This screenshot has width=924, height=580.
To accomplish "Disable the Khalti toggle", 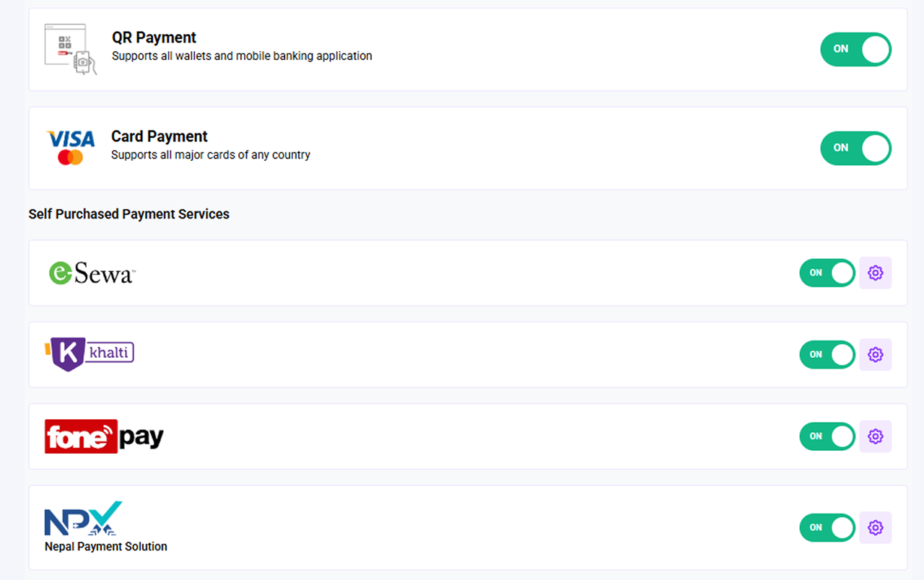I will click(x=827, y=354).
